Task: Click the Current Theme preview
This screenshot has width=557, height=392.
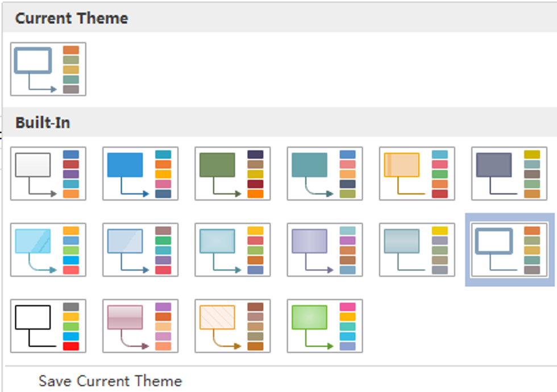Action: [48, 68]
